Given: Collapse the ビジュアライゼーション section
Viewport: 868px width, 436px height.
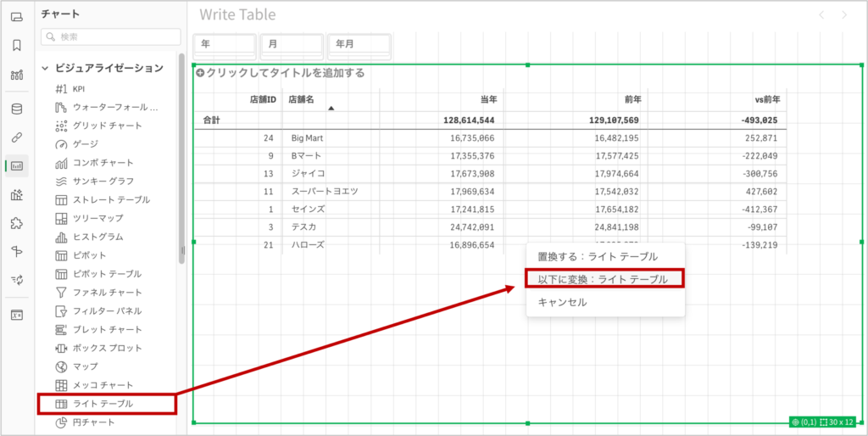Looking at the screenshot, I should coord(45,68).
